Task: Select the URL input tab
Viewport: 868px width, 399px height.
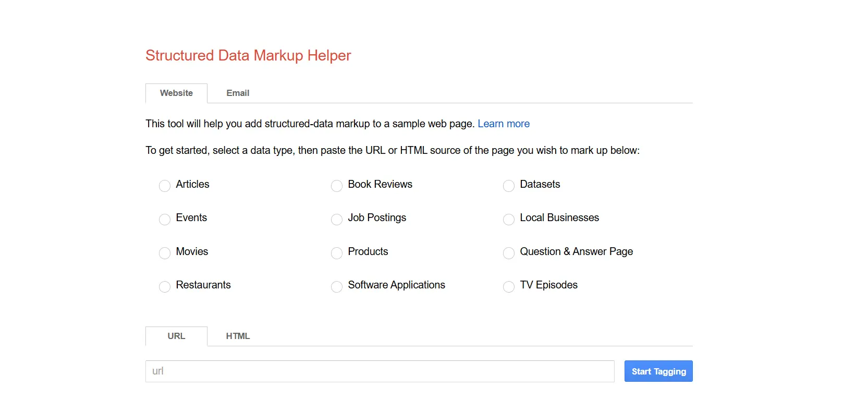Action: 176,336
